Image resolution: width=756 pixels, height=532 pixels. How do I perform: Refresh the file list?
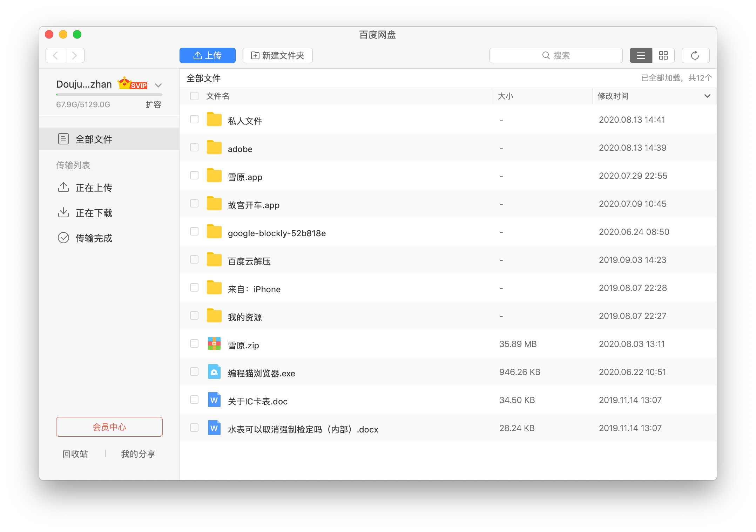[x=695, y=55]
